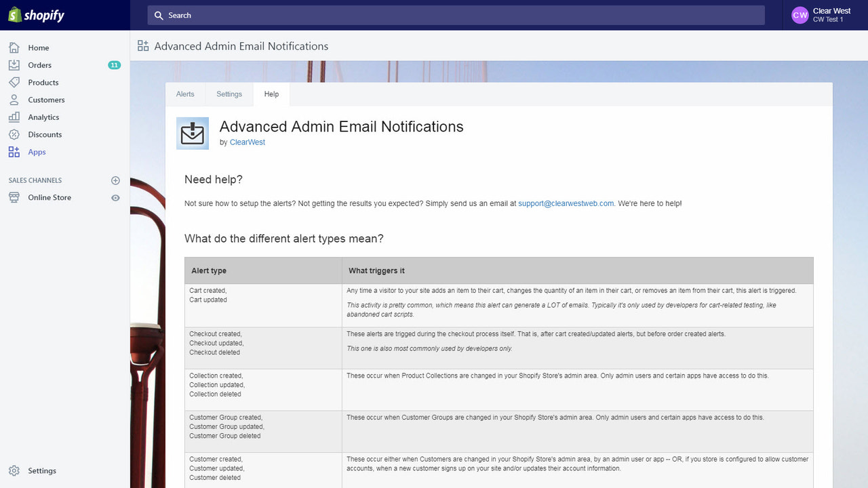Viewport: 868px width, 488px height.
Task: Open the Clear West account avatar menu
Action: [800, 15]
